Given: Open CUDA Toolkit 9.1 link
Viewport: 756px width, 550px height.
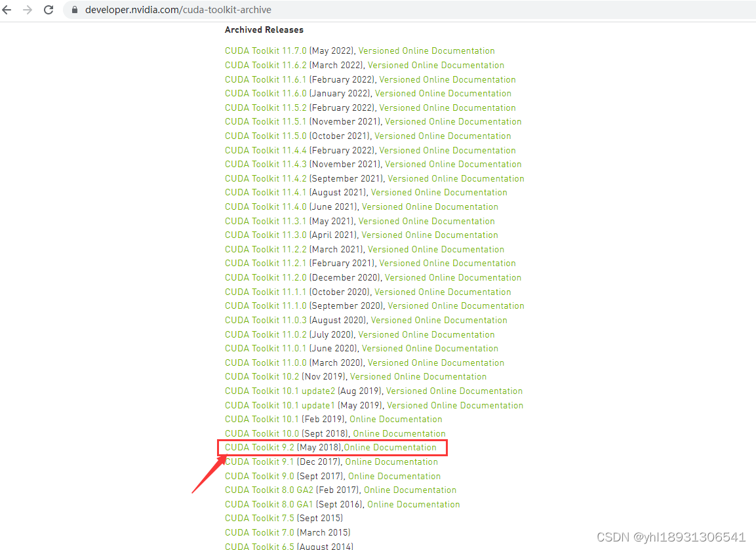Looking at the screenshot, I should [260, 462].
